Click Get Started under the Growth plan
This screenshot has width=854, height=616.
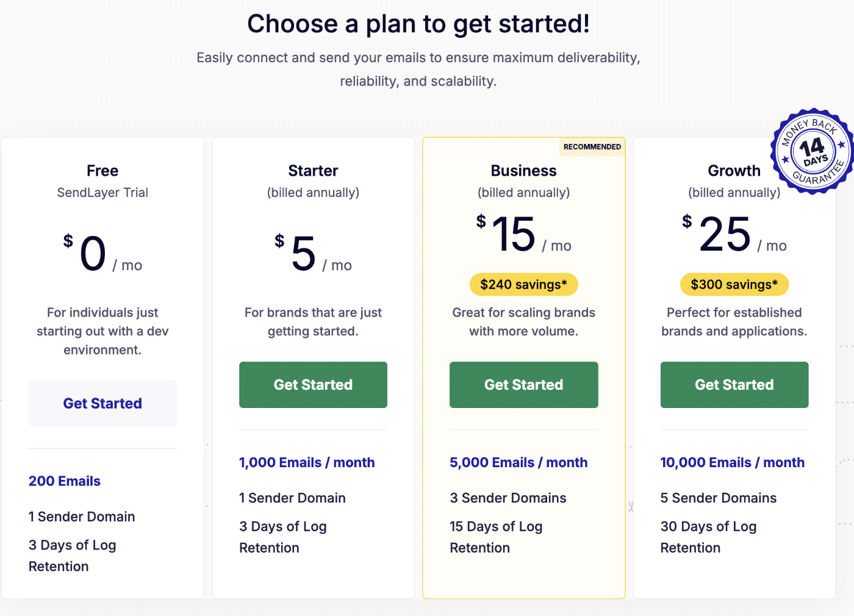[734, 384]
